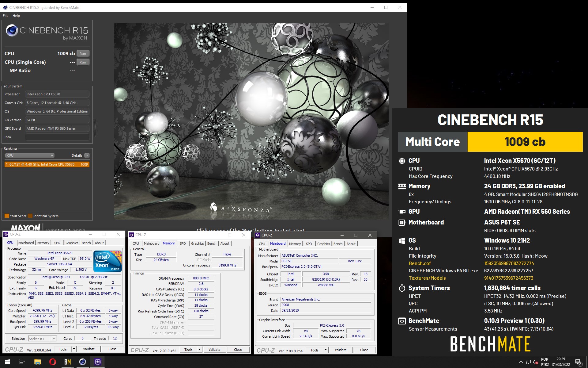
Task: Open Mainboard tab in left CPU-Z window
Action: point(26,243)
